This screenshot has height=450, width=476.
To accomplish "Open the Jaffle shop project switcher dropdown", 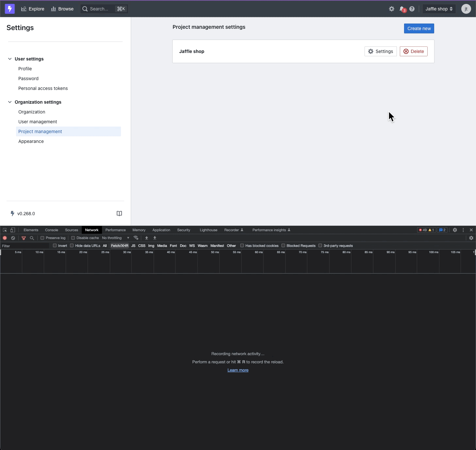I will (x=439, y=9).
